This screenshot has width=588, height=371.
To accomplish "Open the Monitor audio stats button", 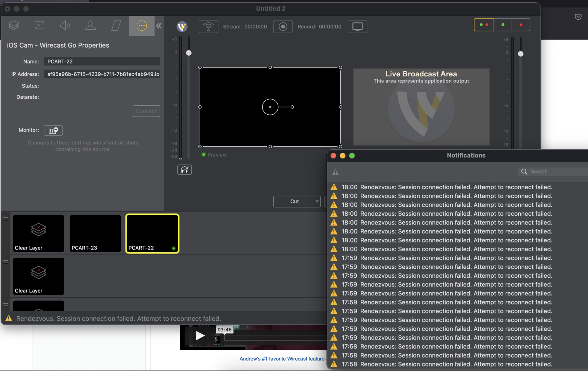I will click(53, 130).
